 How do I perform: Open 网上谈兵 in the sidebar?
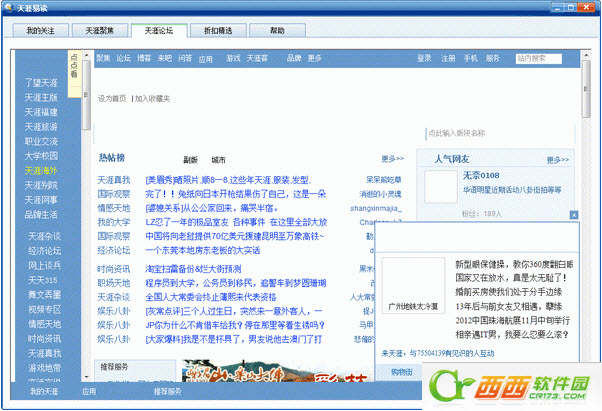click(x=45, y=266)
